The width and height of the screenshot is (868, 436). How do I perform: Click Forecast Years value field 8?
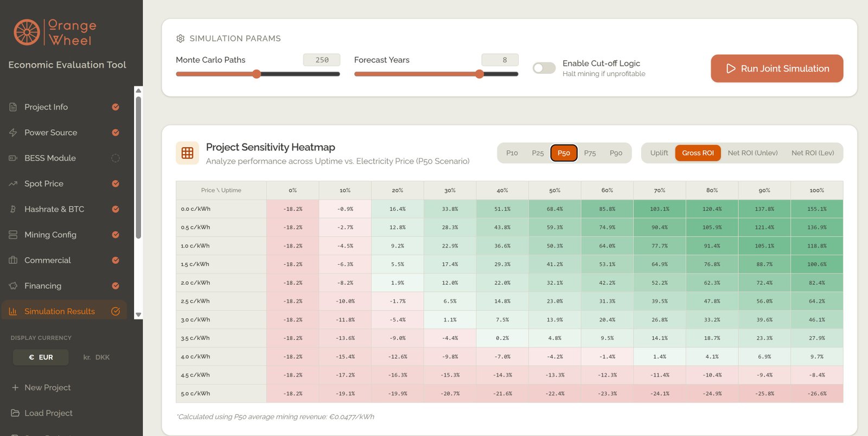pyautogui.click(x=500, y=60)
